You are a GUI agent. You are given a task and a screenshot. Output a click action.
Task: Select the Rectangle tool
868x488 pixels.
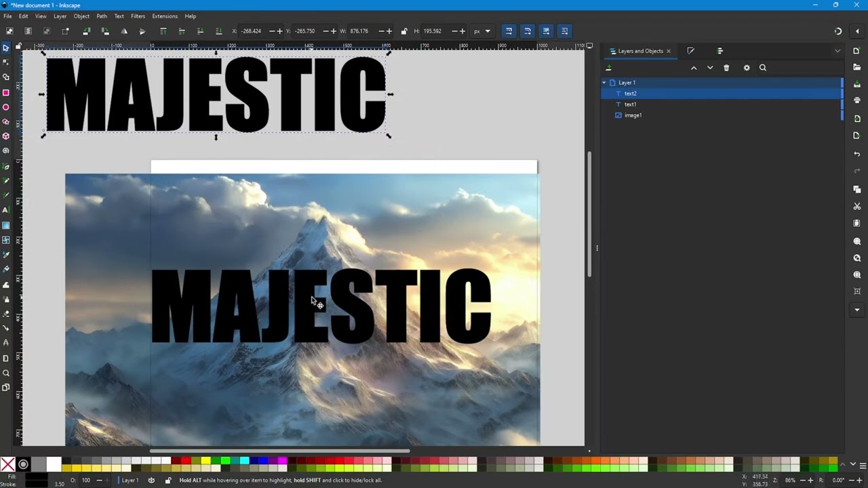6,92
